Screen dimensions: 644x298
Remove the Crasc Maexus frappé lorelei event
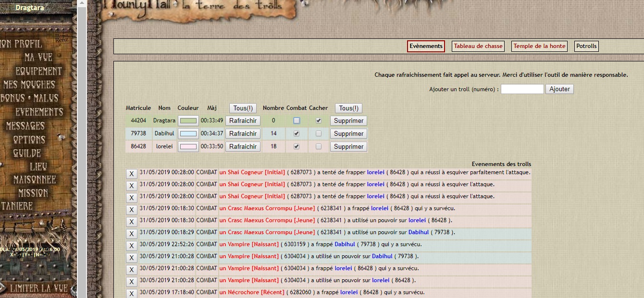[131, 210]
